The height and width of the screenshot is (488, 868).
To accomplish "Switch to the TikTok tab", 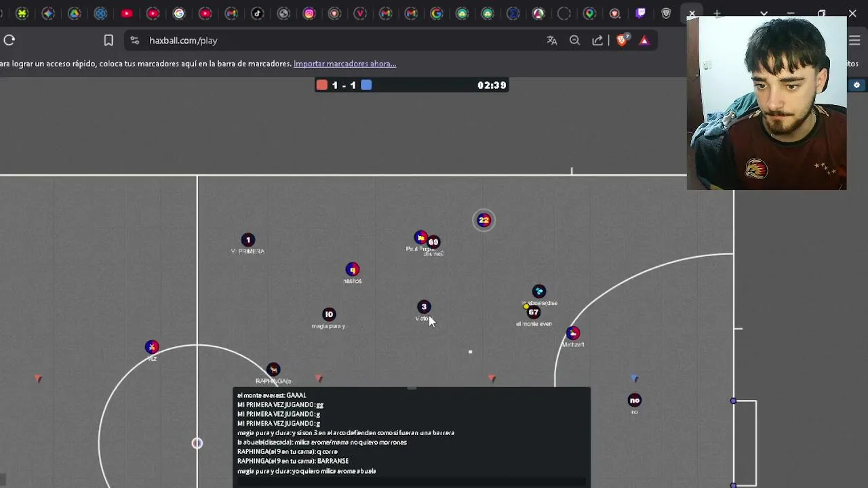I will tap(257, 14).
